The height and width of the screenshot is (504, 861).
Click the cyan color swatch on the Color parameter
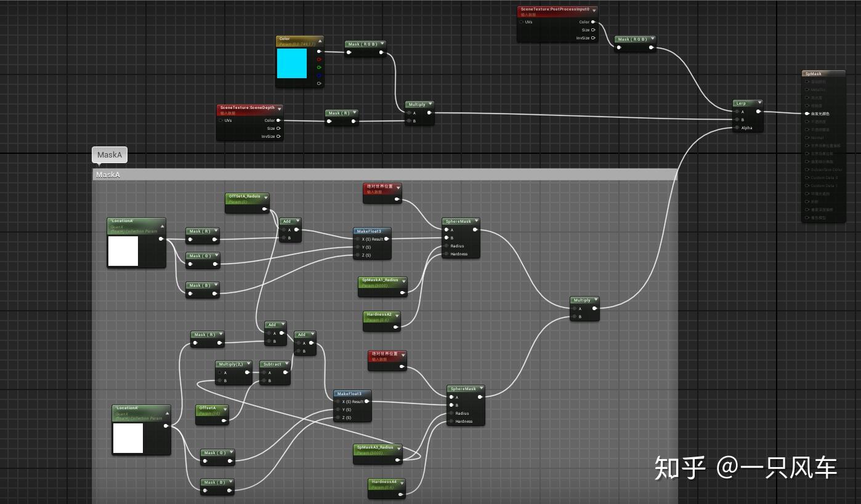(x=292, y=64)
